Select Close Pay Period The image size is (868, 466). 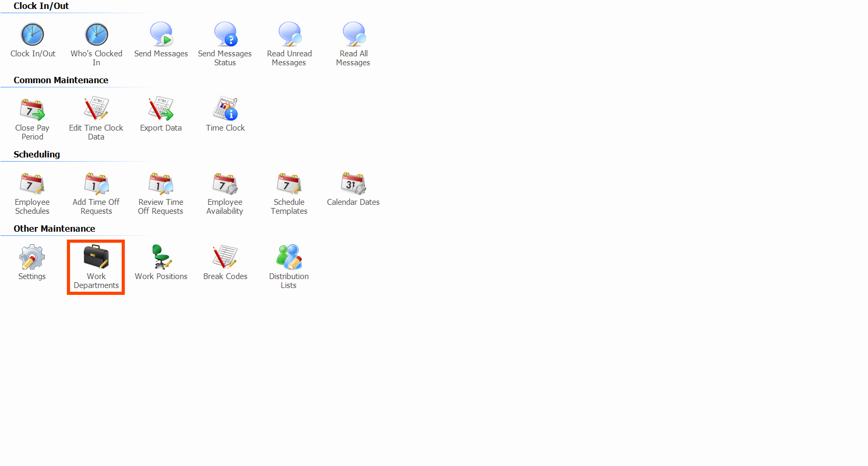click(x=32, y=118)
